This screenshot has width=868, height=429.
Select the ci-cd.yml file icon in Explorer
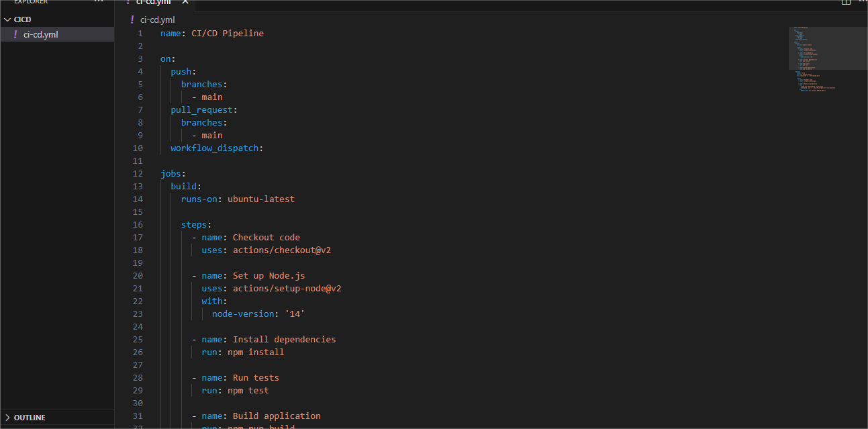pos(16,34)
